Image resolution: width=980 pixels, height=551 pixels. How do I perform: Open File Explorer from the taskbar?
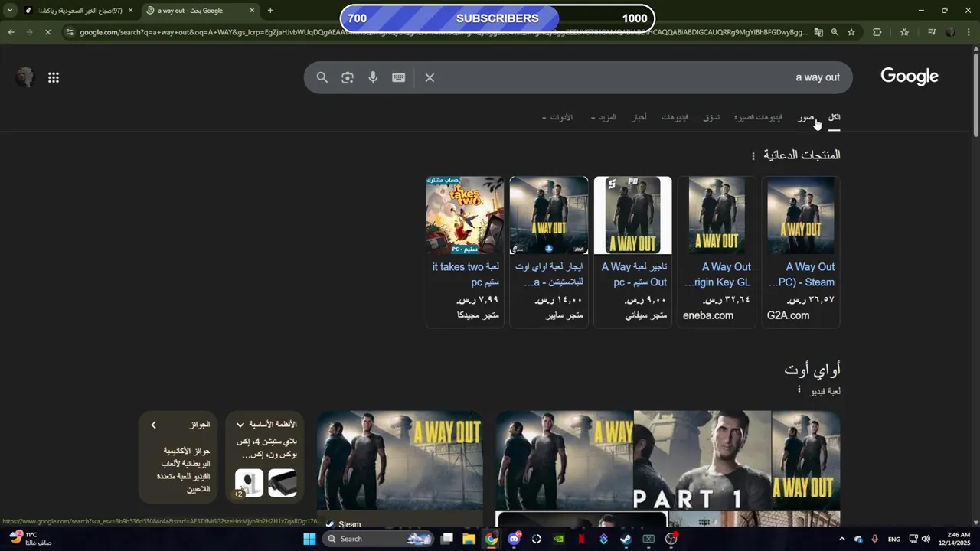pos(469,539)
